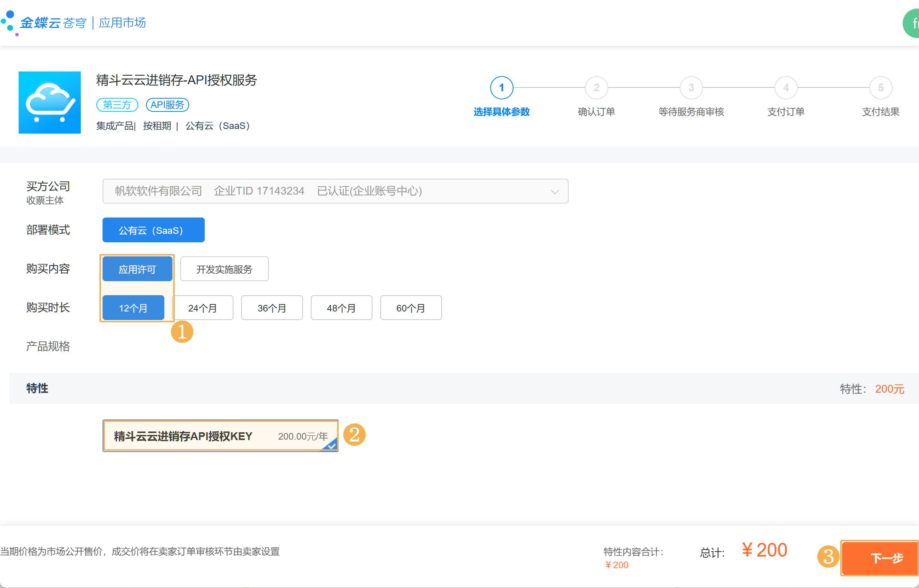Click the product cloud cart thumbnail
The width and height of the screenshot is (919, 588).
pyautogui.click(x=50, y=103)
